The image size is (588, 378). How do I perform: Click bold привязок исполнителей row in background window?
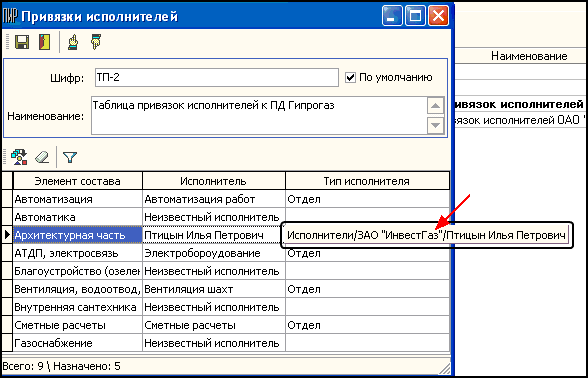[x=521, y=104]
